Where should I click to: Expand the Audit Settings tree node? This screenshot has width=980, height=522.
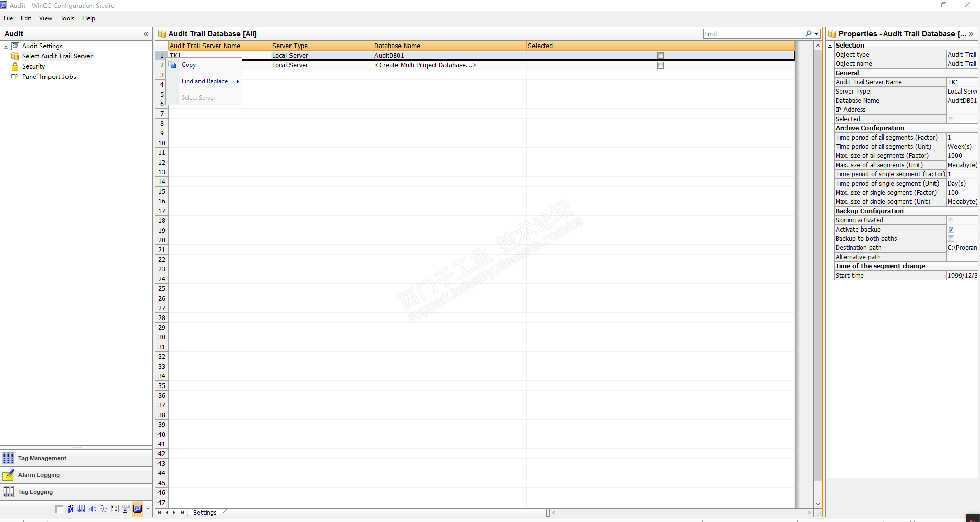click(x=6, y=46)
